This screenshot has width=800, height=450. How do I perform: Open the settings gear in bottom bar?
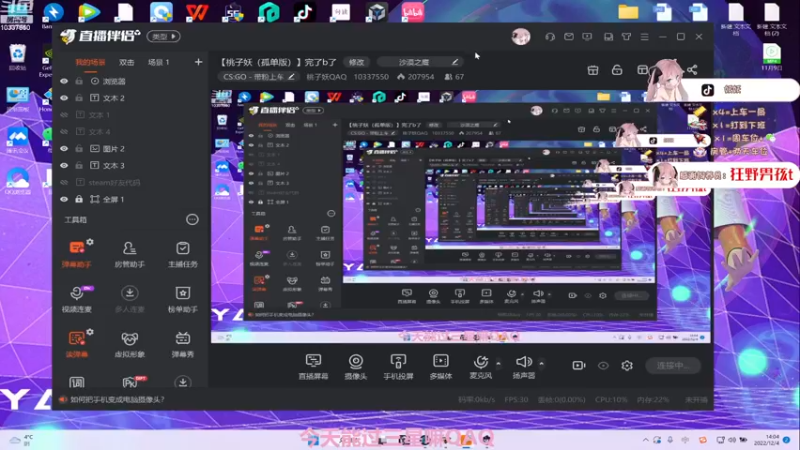627,365
